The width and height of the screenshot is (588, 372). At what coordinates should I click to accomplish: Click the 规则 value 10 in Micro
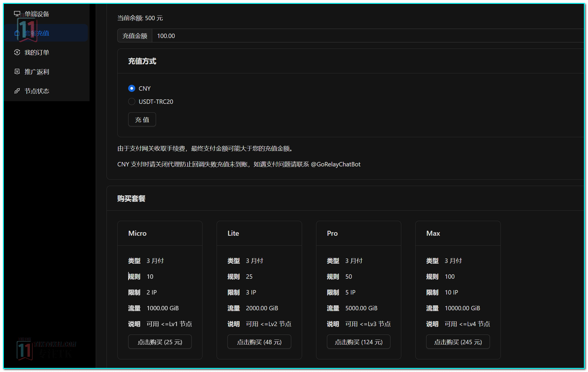point(150,277)
